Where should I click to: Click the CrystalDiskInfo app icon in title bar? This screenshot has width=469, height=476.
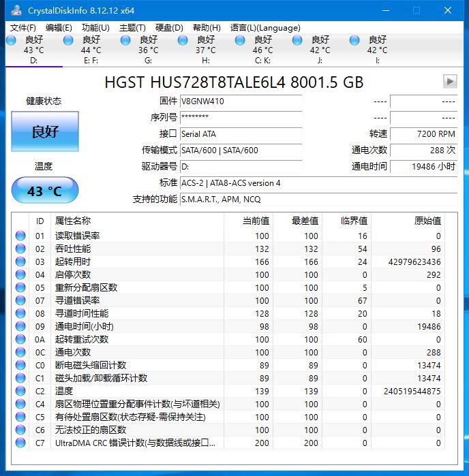[16, 10]
